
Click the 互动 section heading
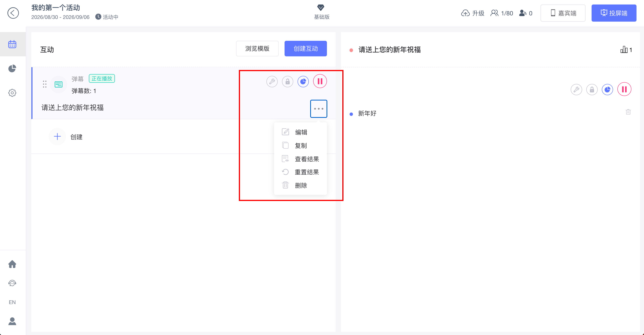[47, 49]
